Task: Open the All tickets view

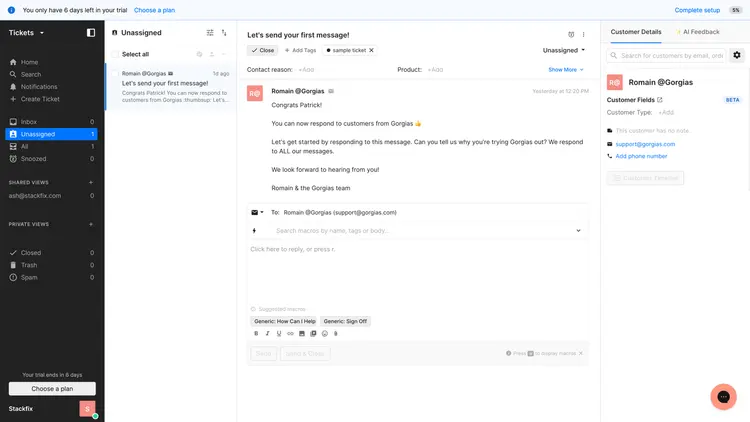Action: point(51,146)
